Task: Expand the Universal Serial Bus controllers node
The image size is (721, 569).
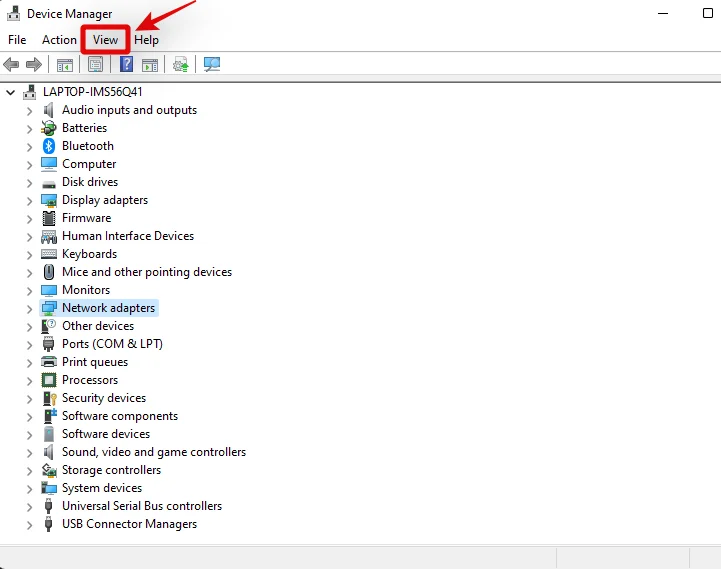Action: [x=29, y=507]
